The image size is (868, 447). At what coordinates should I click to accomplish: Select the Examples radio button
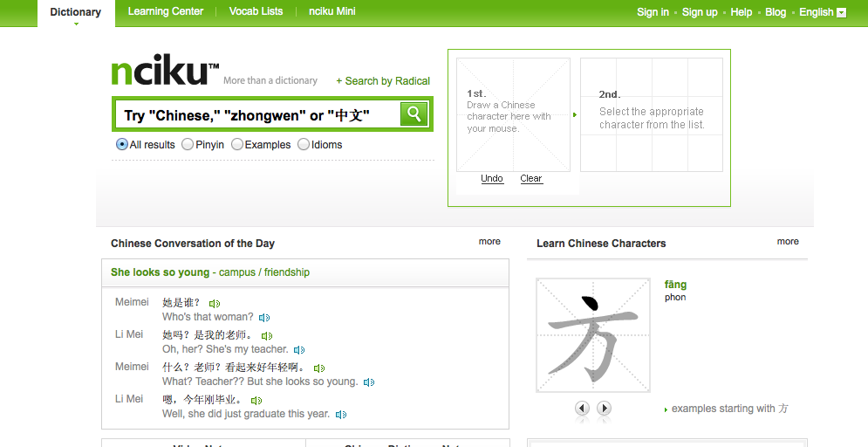(237, 145)
